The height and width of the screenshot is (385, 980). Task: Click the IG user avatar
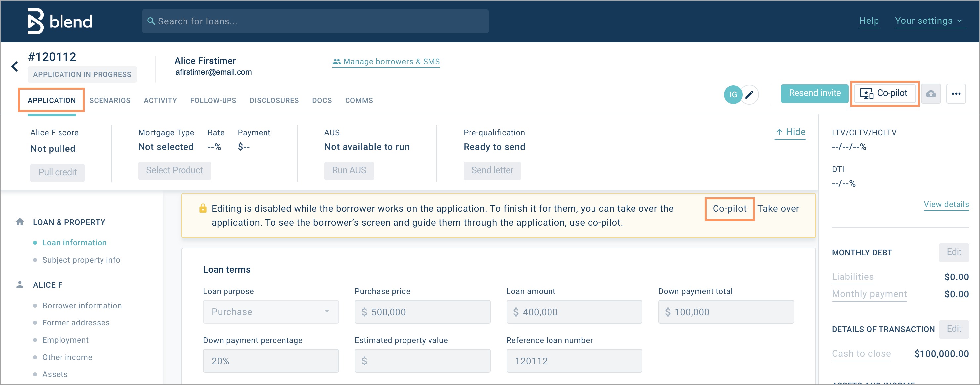coord(733,94)
